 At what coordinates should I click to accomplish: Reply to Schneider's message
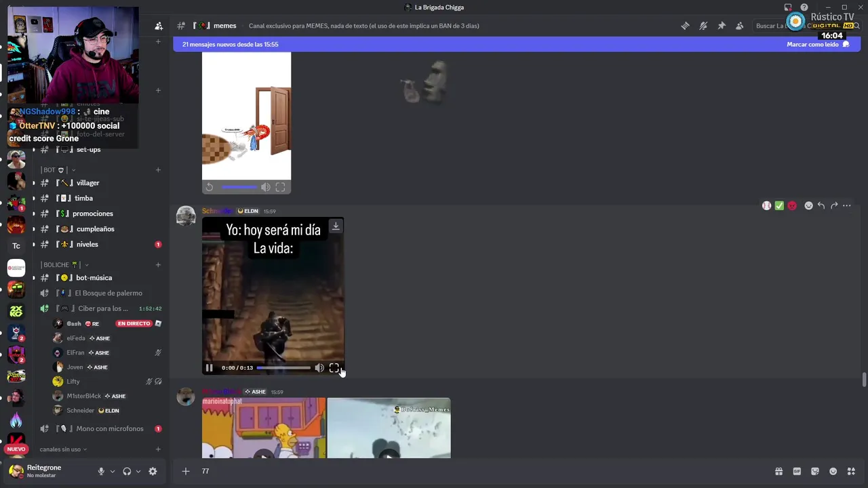821,205
